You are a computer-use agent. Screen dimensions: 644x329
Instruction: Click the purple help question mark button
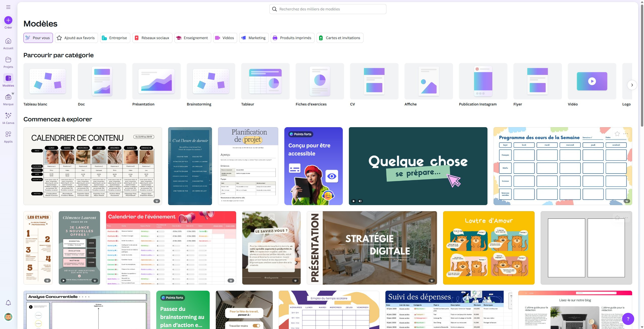pos(628,319)
